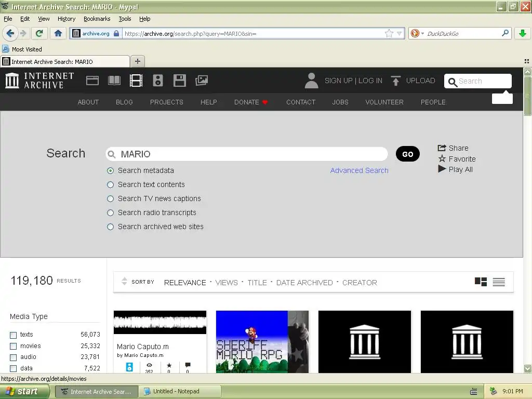Image resolution: width=532 pixels, height=399 pixels.
Task: Open the URL bar history dropdown arrow
Action: point(400,33)
